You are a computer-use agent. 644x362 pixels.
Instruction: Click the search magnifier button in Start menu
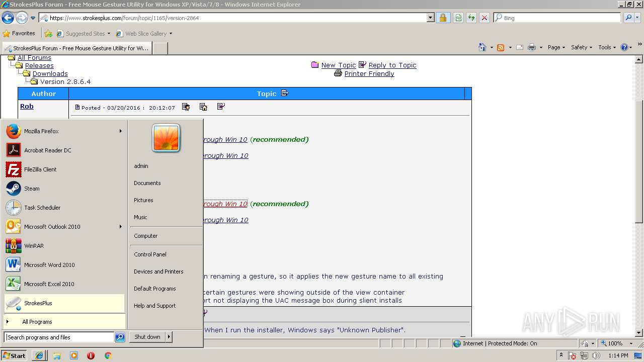click(120, 337)
